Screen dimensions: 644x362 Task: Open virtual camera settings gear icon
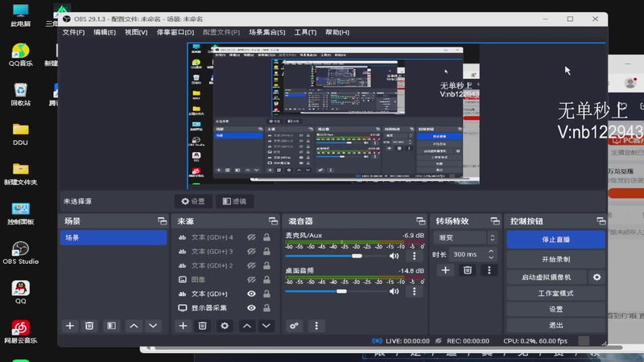(597, 278)
